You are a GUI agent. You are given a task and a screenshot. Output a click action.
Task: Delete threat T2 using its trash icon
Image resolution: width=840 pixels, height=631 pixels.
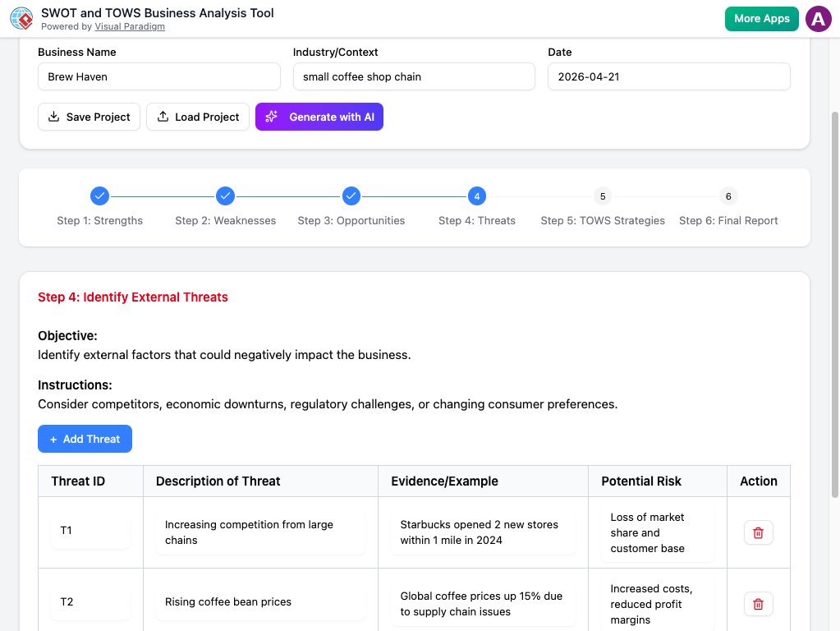tap(757, 604)
